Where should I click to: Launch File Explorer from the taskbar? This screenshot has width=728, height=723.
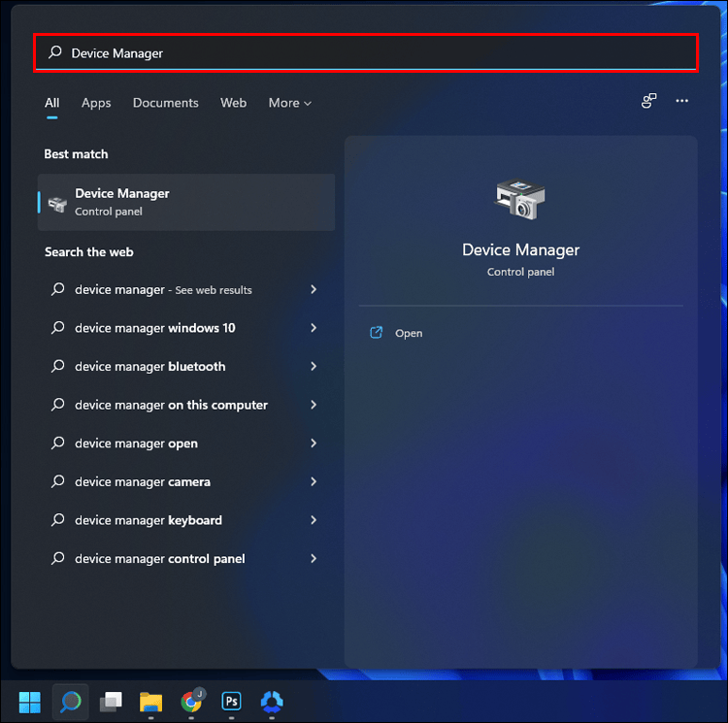coord(150,702)
